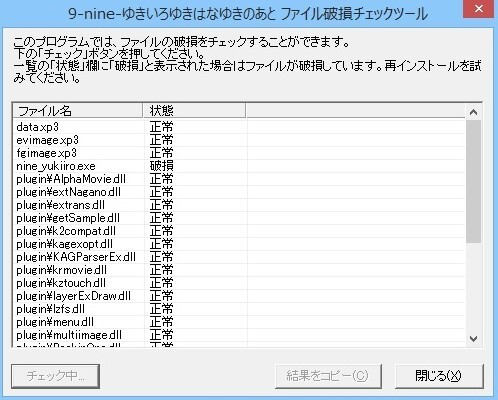
Task: Select the data.xp3 row
Action: click(239, 127)
